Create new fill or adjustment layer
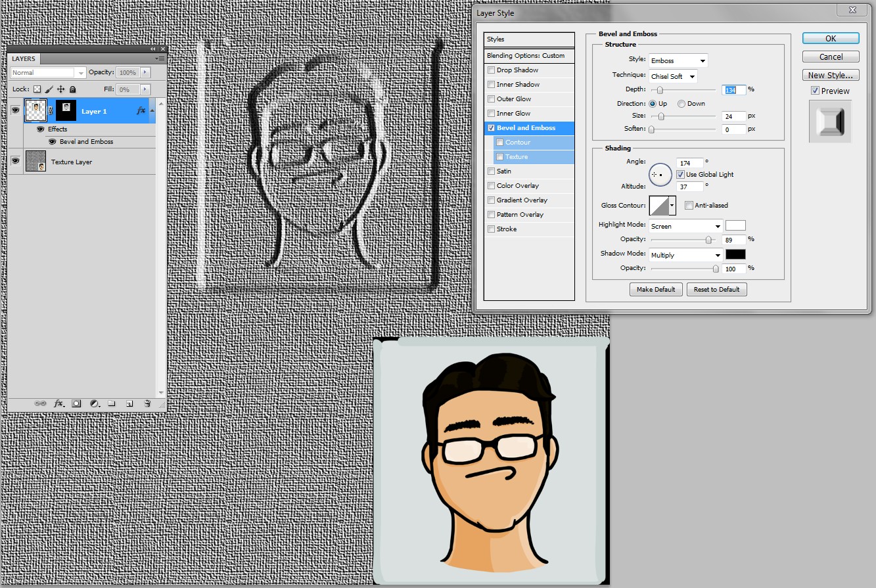Image resolution: width=876 pixels, height=588 pixels. pos(94,403)
